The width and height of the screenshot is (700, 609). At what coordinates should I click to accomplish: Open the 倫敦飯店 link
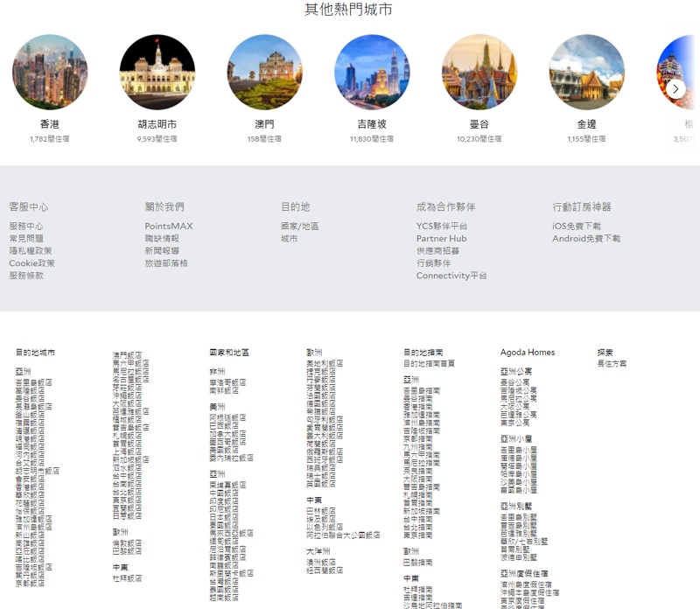[x=127, y=542]
